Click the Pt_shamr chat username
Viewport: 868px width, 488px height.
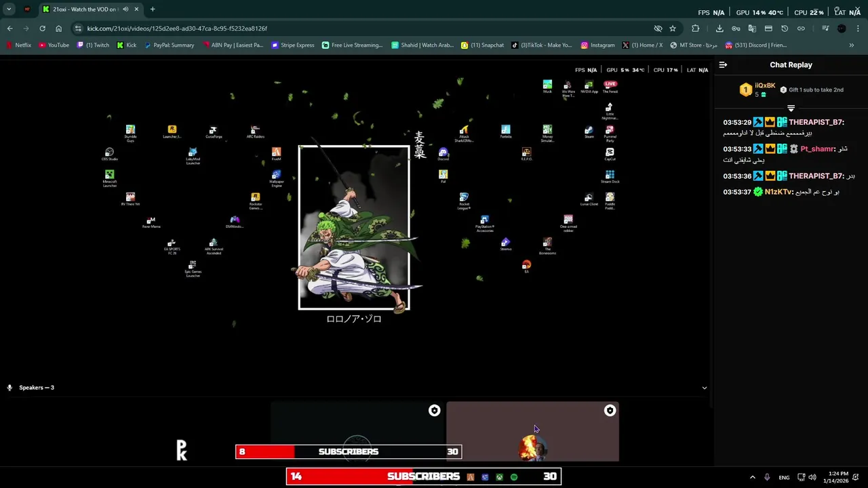coord(818,149)
